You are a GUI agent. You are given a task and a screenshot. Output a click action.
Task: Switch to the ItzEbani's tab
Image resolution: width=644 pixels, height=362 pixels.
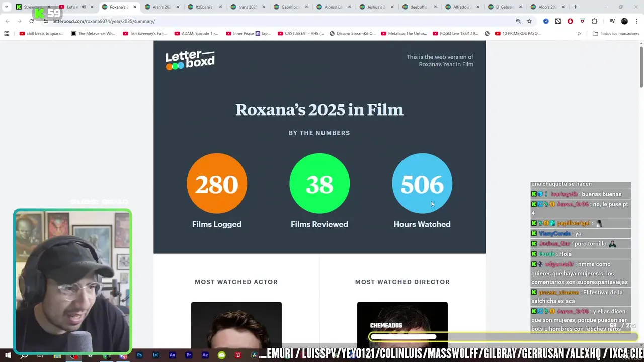point(204,7)
